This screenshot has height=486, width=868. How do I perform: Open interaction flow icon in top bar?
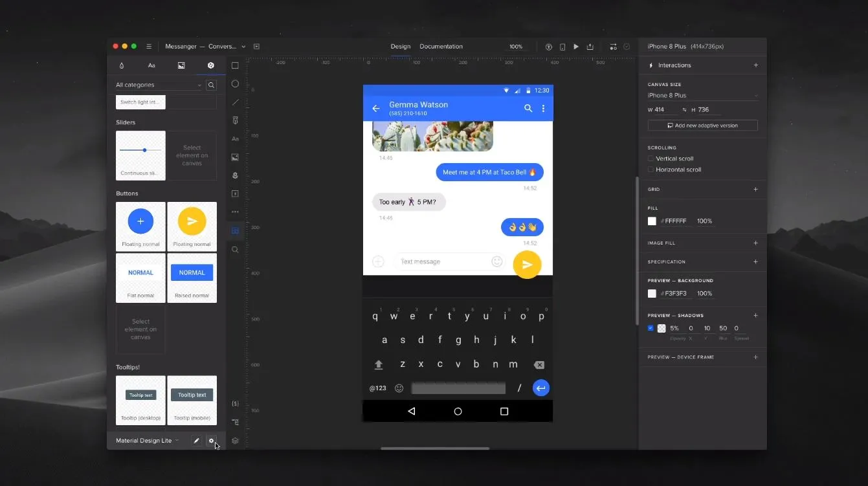point(613,47)
